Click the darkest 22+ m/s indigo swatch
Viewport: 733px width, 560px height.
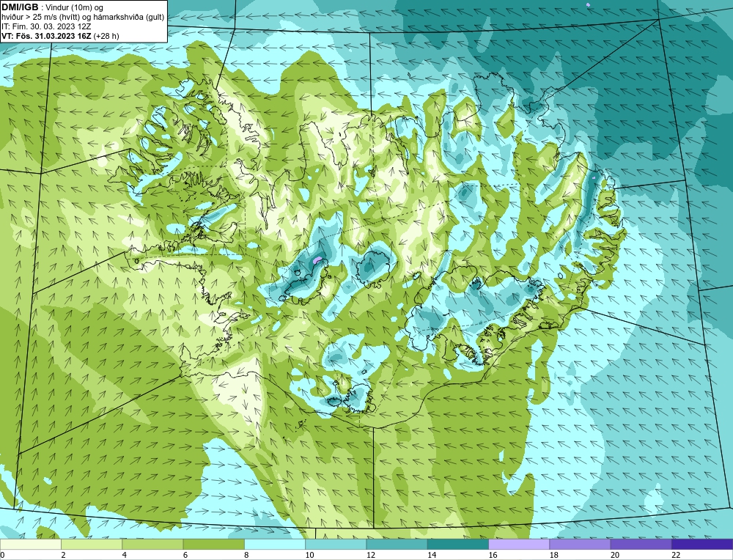click(702, 545)
